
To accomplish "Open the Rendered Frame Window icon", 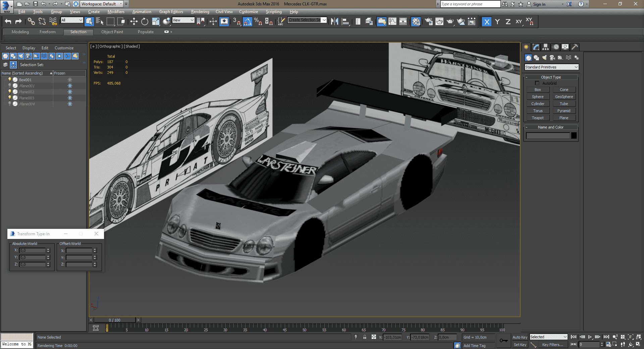I will coord(439,21).
